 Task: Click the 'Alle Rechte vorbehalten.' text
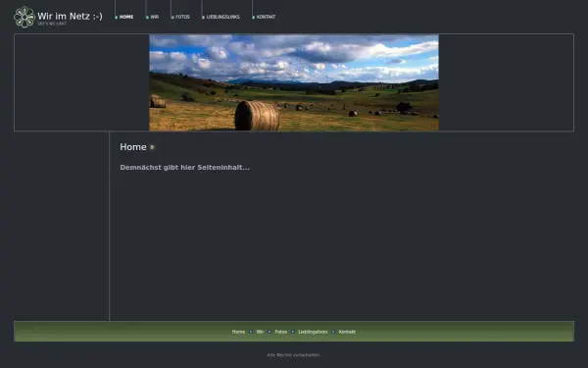293,355
